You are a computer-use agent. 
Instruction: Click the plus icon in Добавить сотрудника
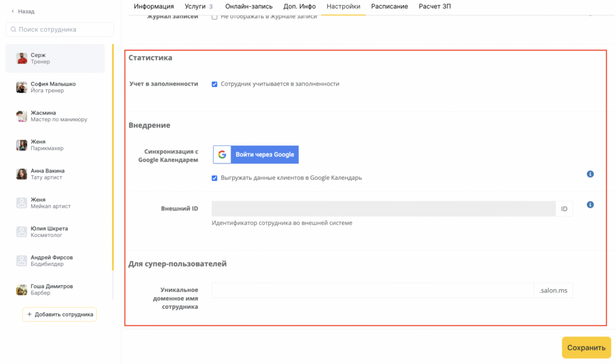(x=29, y=314)
